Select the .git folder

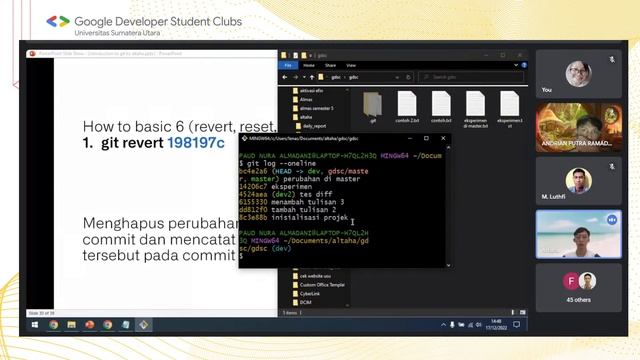[373, 107]
